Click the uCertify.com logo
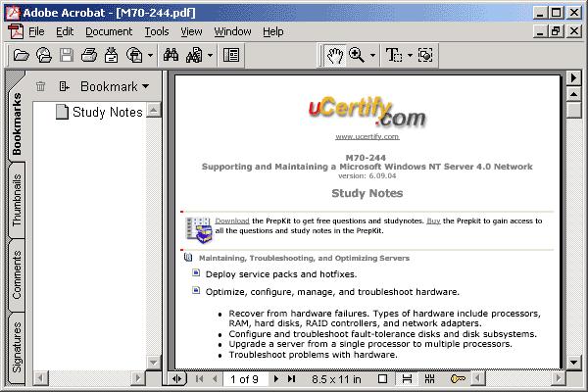Image resolution: width=588 pixels, height=392 pixels. 367,112
